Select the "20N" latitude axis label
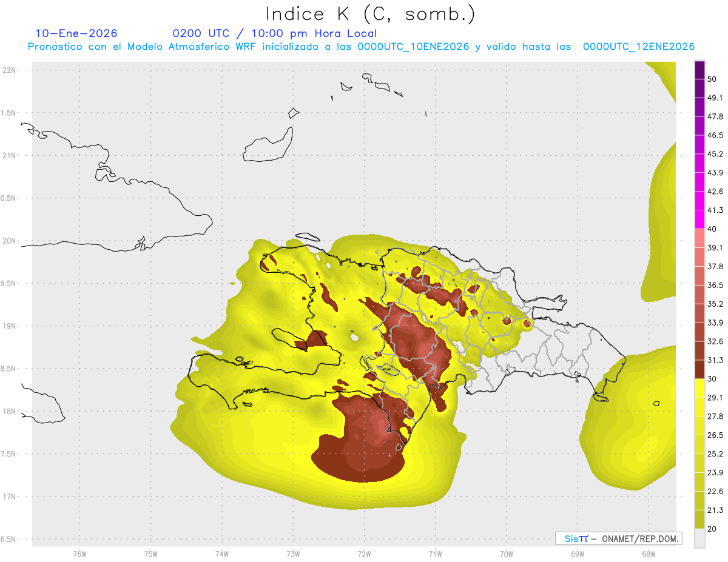This screenshot has width=728, height=562. click(9, 241)
